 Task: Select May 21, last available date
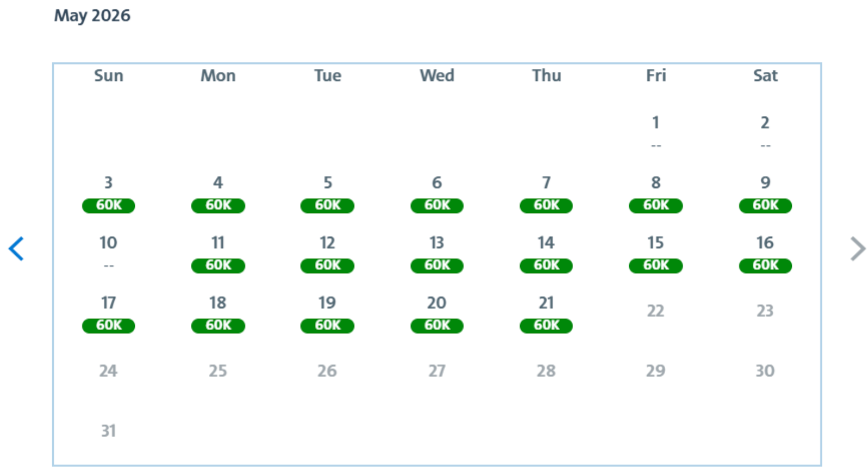(546, 314)
